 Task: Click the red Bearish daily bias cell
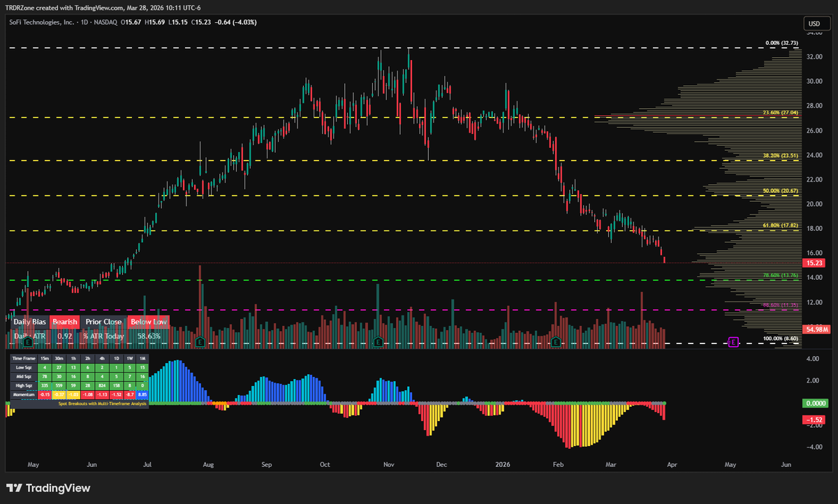(x=64, y=322)
